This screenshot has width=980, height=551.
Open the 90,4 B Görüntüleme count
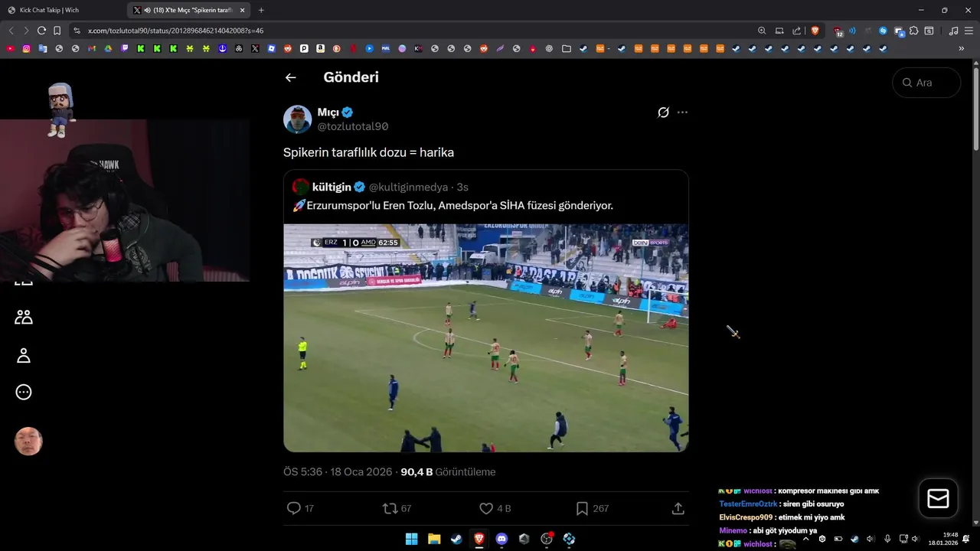coord(448,472)
